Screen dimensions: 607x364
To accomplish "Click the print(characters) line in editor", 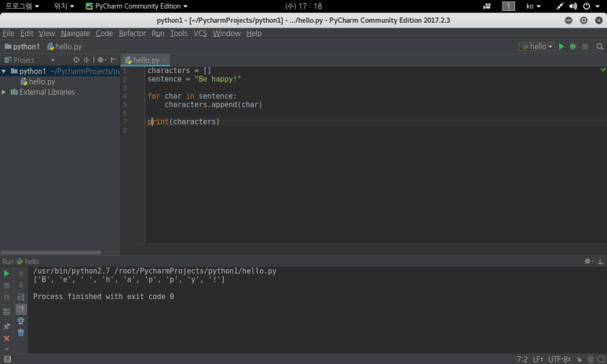I will pyautogui.click(x=184, y=122).
